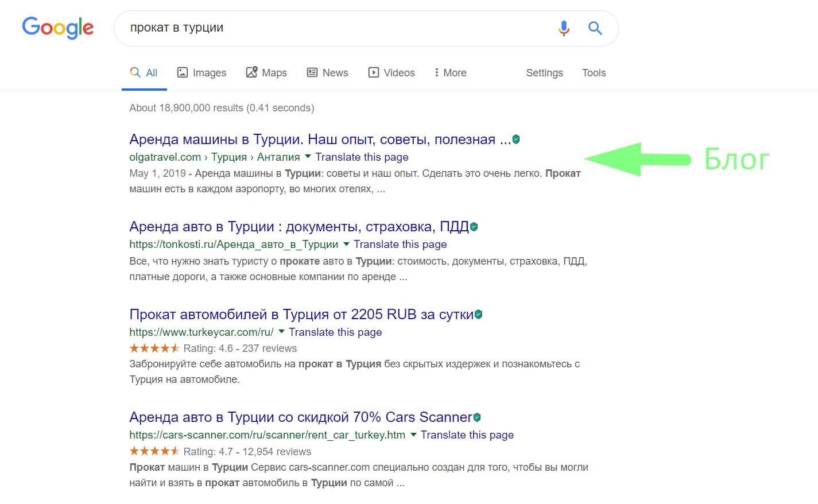Click the search box with прокат в турции
Screen dimensions: 818x504
(x=366, y=28)
